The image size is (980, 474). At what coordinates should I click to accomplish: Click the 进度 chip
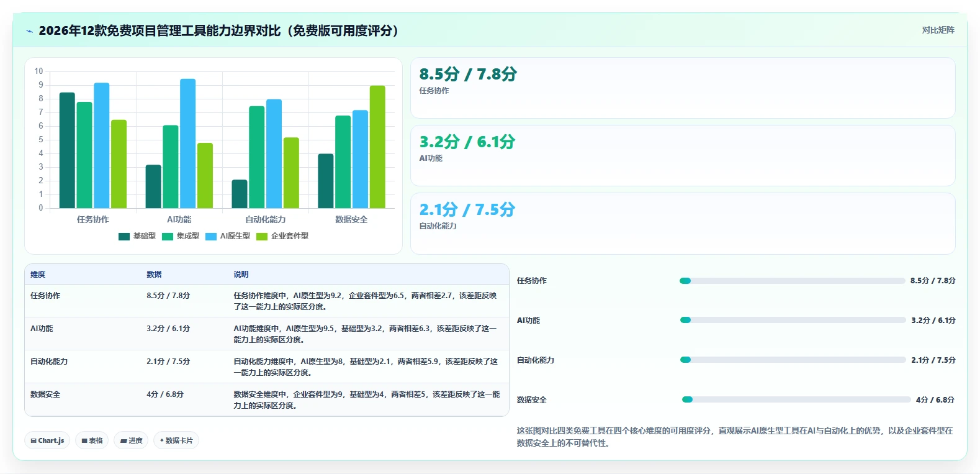(131, 440)
